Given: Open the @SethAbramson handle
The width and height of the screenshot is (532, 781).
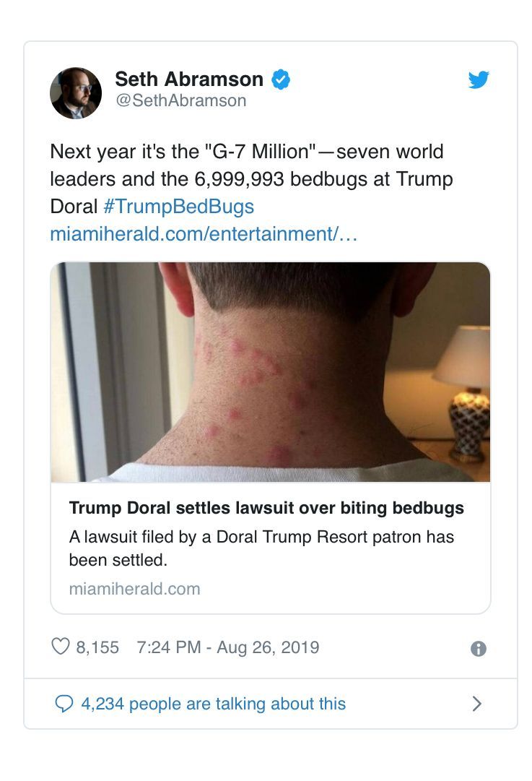Looking at the screenshot, I should click(x=181, y=100).
